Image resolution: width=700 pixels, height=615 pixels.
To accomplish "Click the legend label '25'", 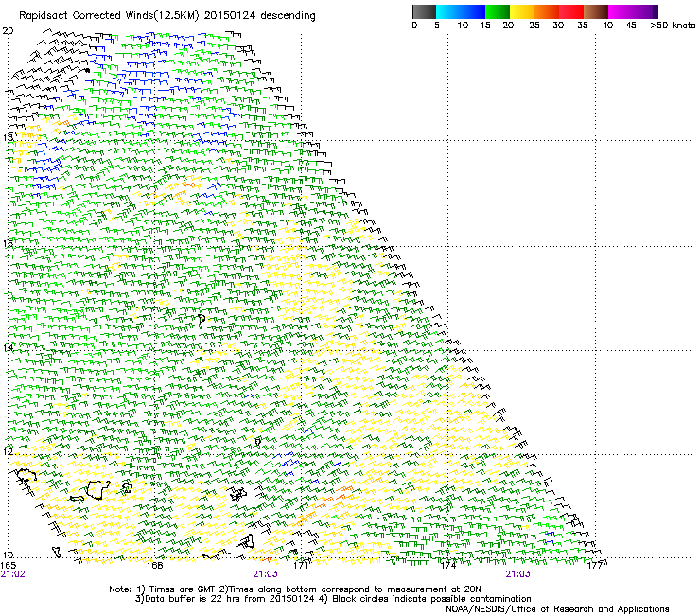I will pyautogui.click(x=534, y=26).
